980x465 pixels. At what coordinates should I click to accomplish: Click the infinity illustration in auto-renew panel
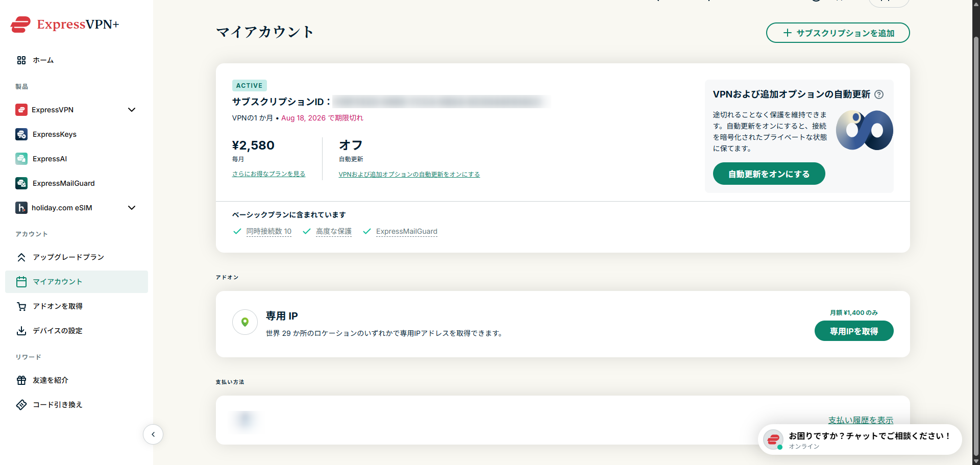tap(865, 130)
